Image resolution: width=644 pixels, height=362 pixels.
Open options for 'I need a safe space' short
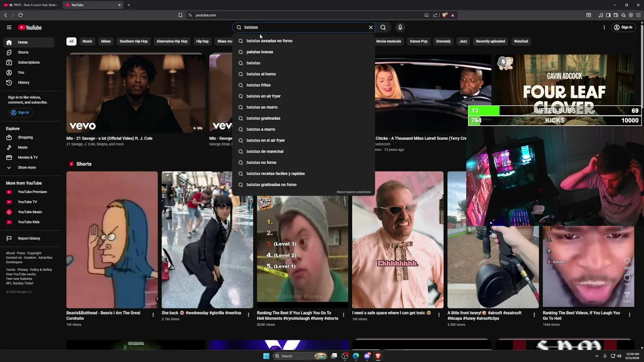[439, 315]
